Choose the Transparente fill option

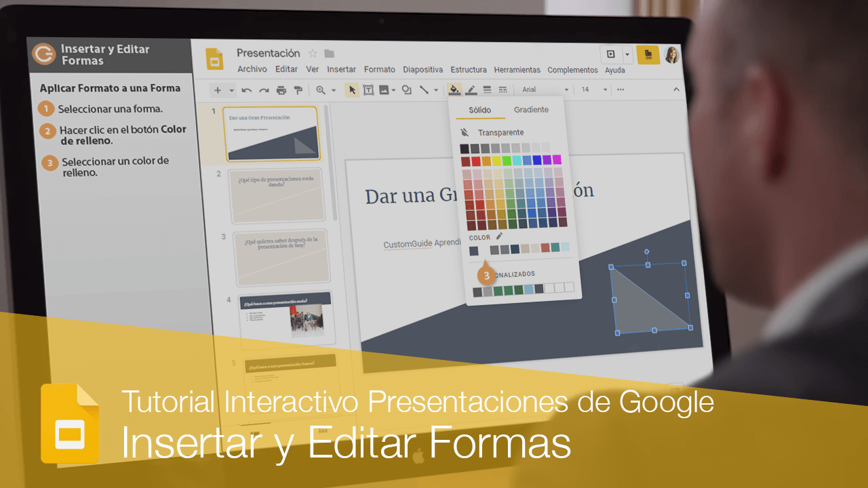[501, 133]
